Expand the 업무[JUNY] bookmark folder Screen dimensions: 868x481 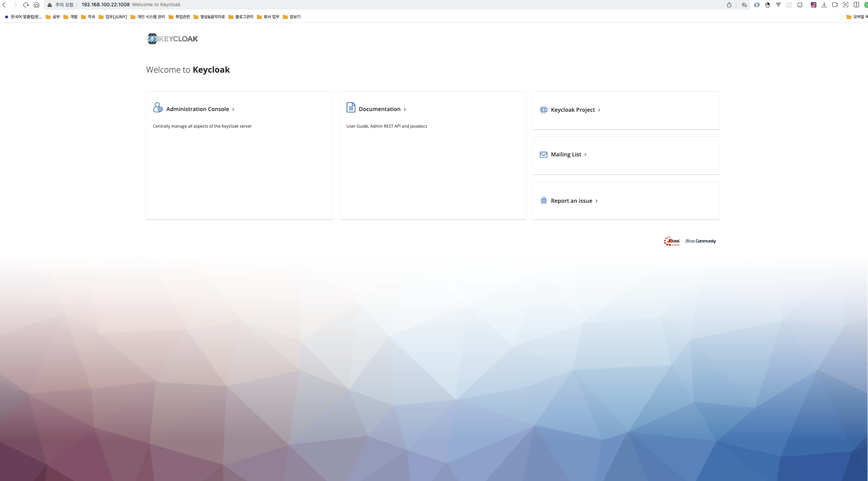pyautogui.click(x=113, y=17)
